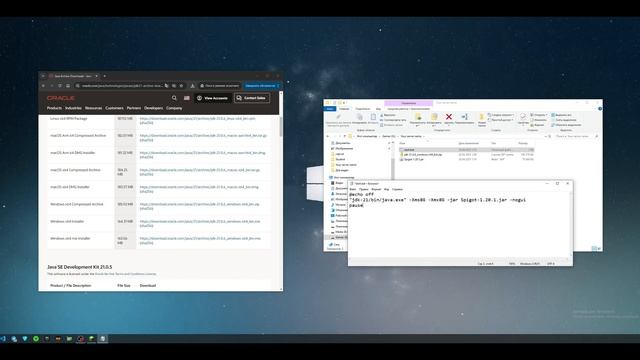Image resolution: width=640 pixels, height=360 pixels.
Task: Click the Oracle No-Fee Terms and Conditions license link
Action: [x=125, y=274]
